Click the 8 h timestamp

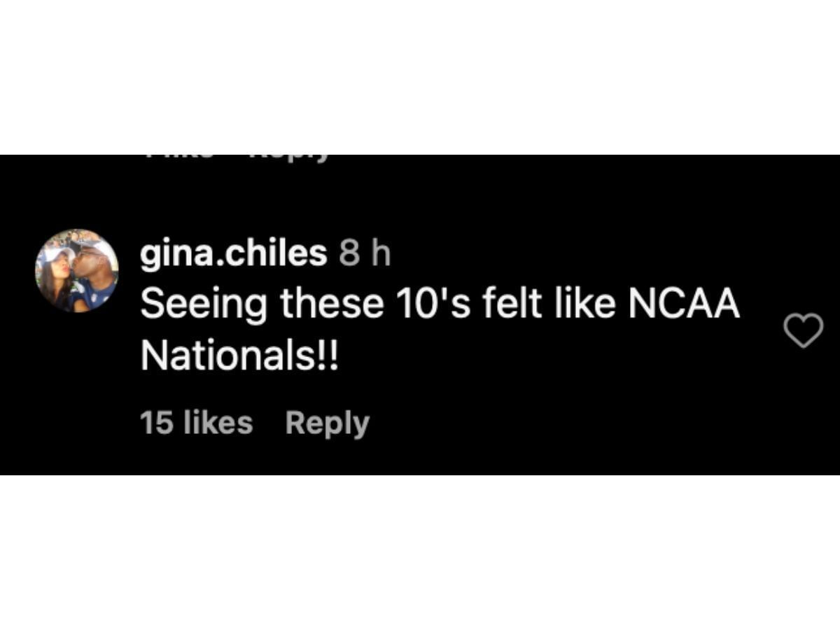point(365,253)
